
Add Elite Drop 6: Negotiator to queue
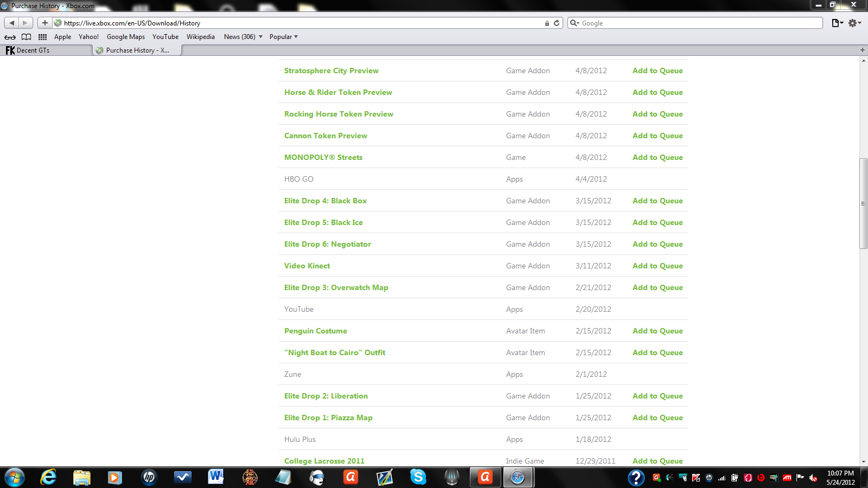(x=658, y=244)
